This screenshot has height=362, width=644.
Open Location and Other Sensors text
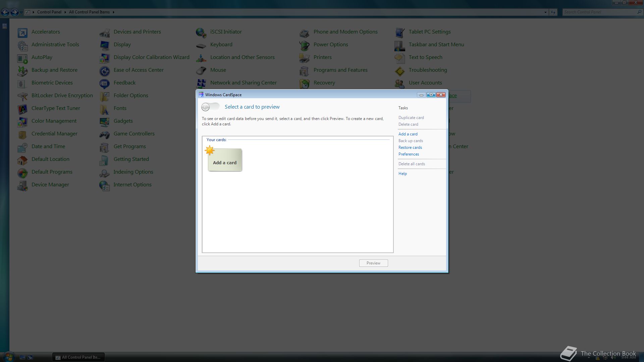coord(242,57)
